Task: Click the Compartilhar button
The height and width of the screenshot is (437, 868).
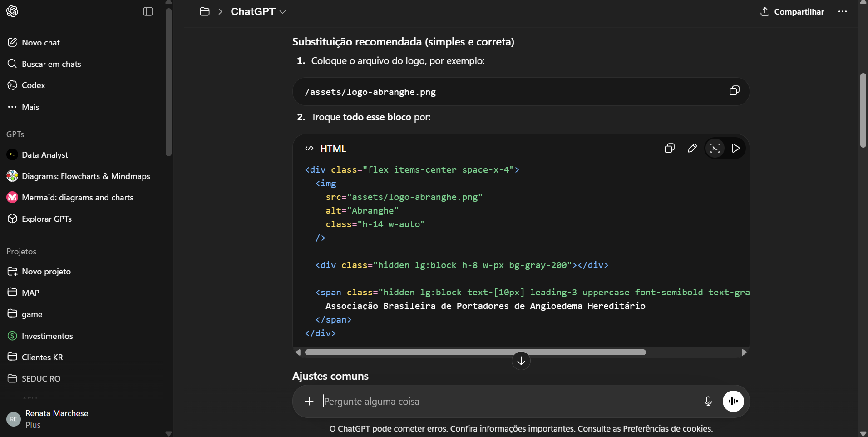Action: 792,12
